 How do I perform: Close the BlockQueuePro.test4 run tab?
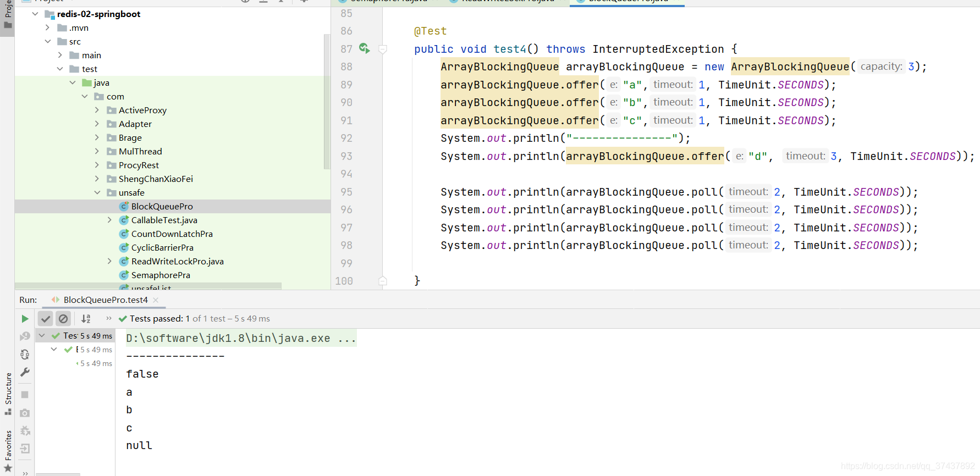(x=156, y=300)
